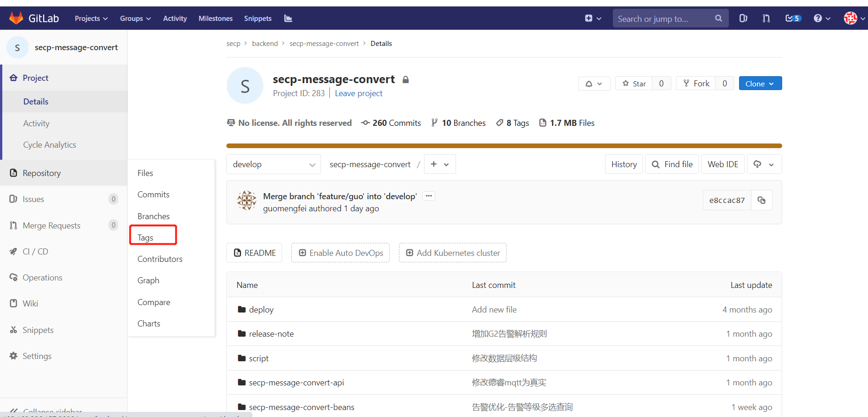868x417 pixels.
Task: Open CI / CD in the sidebar
Action: [35, 252]
